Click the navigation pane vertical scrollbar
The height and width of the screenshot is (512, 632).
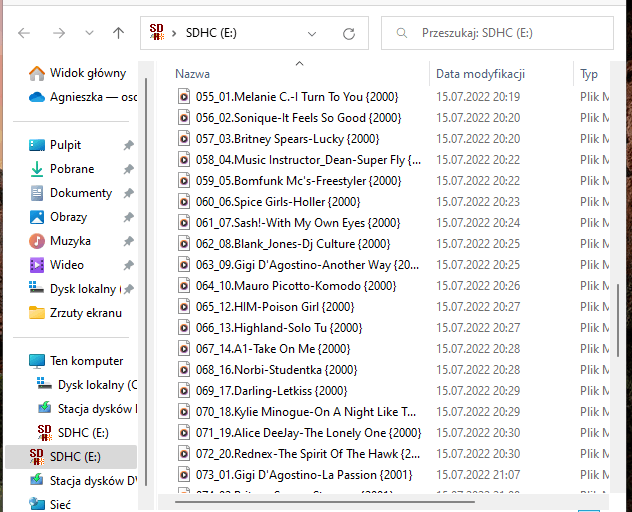146,282
